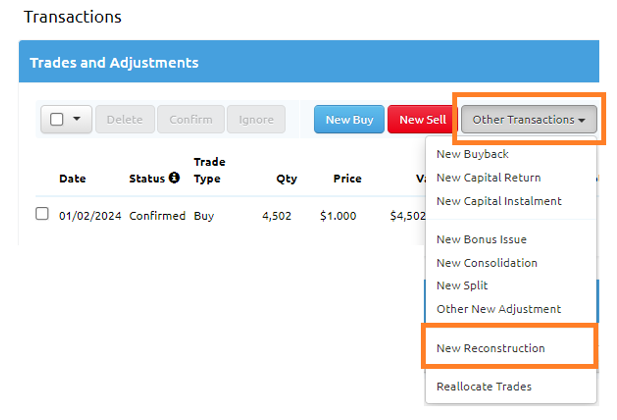Click New Split in the menu

coord(462,286)
